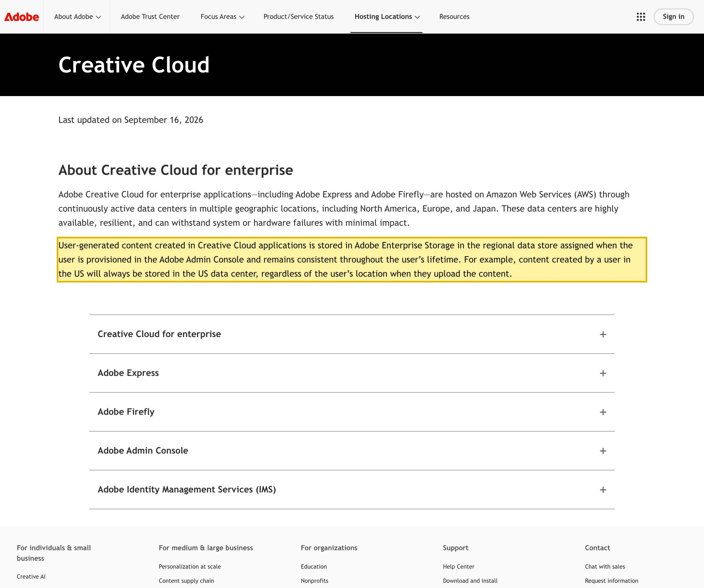This screenshot has height=588, width=704.
Task: Open the Help Center footer link
Action: pyautogui.click(x=458, y=566)
